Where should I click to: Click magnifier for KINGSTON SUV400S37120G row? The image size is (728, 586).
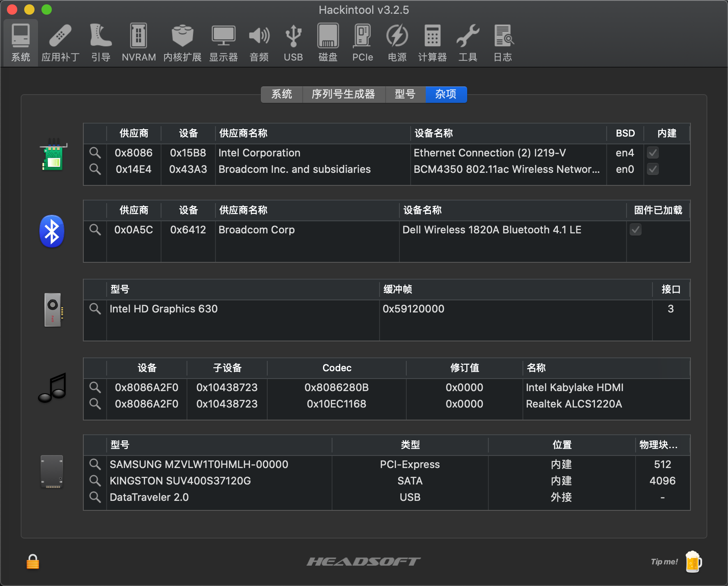(x=95, y=481)
